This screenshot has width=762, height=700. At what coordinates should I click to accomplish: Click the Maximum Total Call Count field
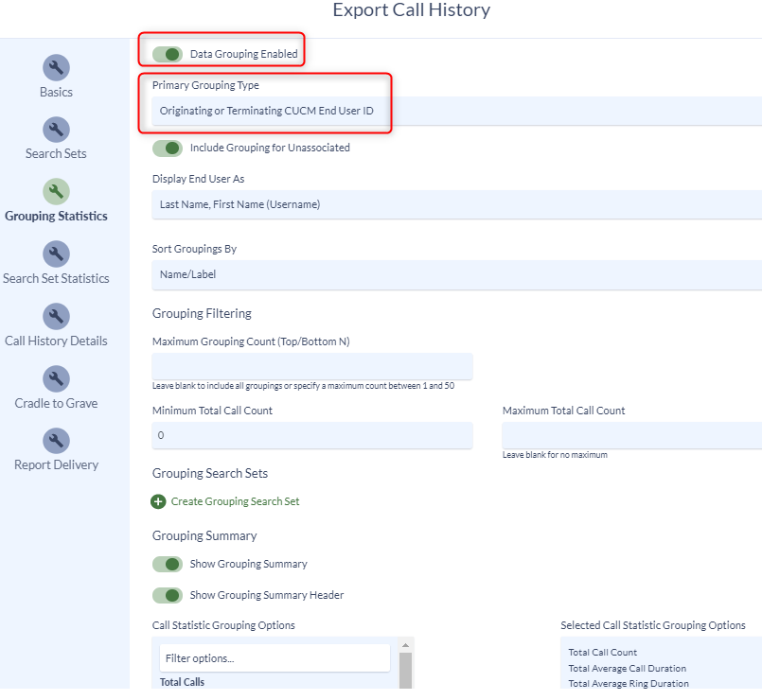631,435
